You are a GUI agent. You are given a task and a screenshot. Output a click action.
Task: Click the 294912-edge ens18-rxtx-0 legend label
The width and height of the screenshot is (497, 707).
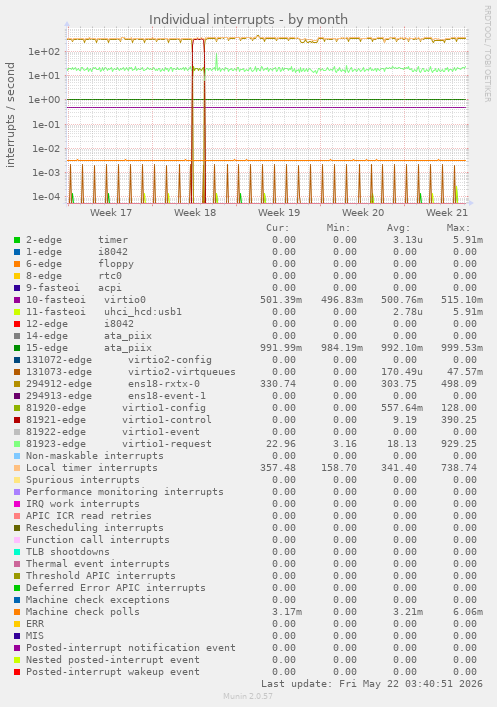point(113,384)
